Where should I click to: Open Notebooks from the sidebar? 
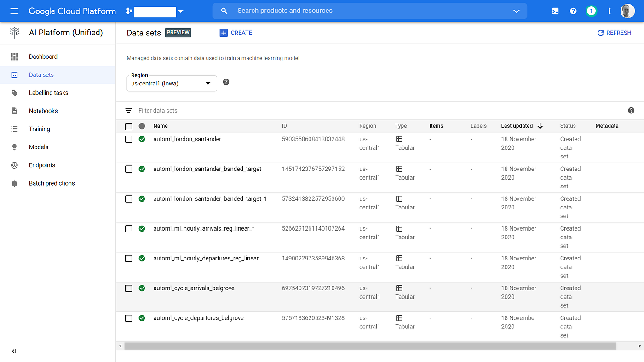pyautogui.click(x=43, y=110)
